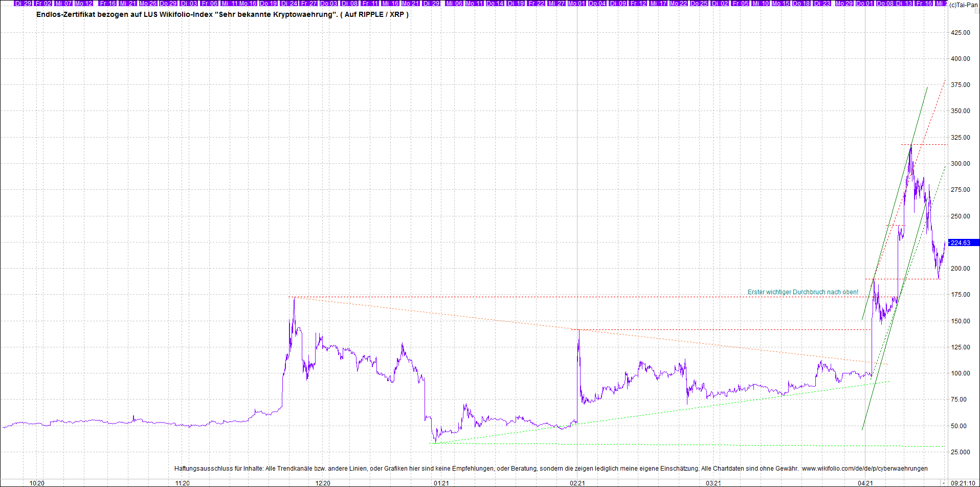Click the 50.00 price axis label
Screen dimensions: 980x487
959,426
